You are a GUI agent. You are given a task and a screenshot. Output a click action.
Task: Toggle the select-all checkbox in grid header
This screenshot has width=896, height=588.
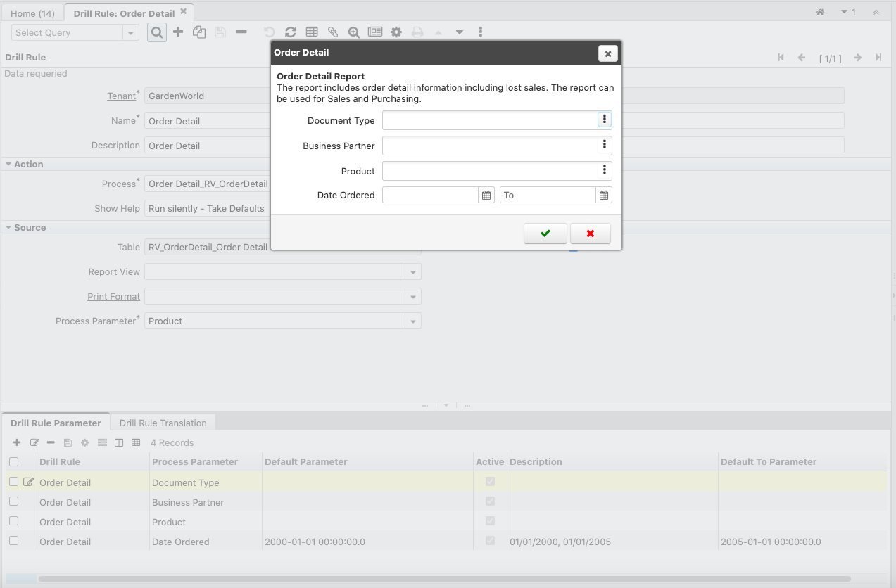click(x=14, y=462)
